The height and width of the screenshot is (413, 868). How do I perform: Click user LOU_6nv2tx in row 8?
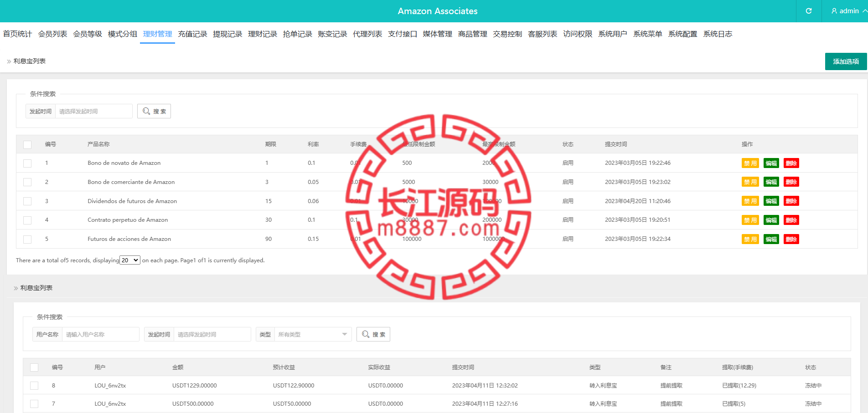point(110,386)
